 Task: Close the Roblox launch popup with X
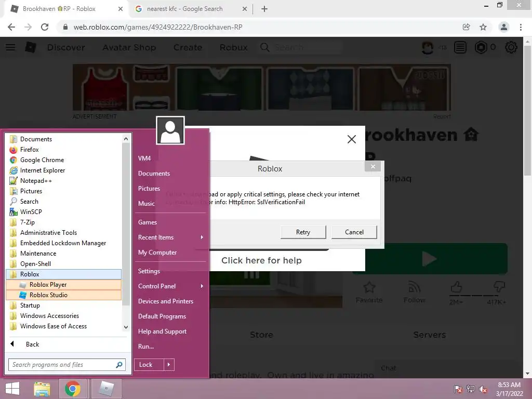[352, 139]
